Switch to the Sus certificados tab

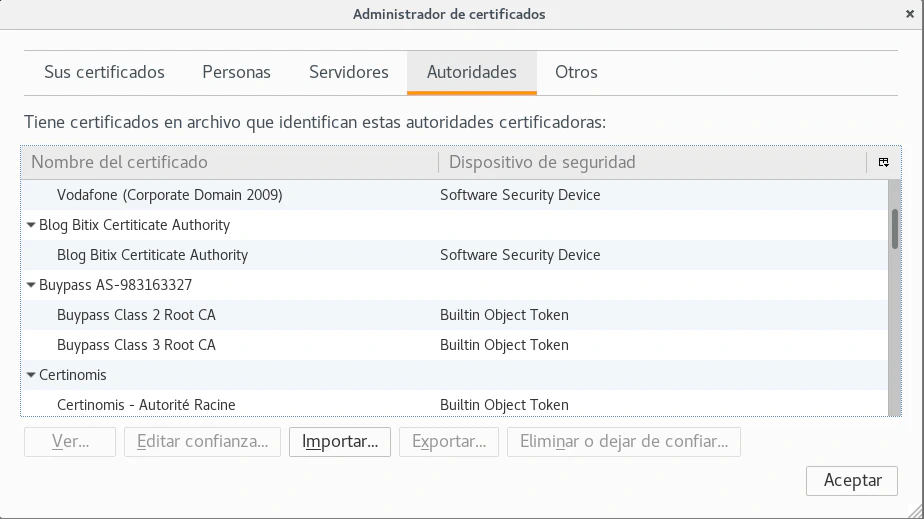coord(104,72)
